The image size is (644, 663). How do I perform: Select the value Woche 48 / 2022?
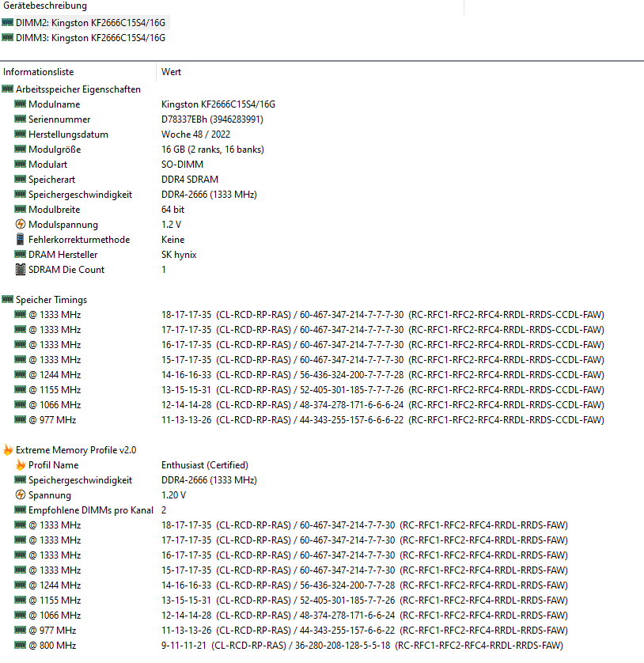pyautogui.click(x=195, y=134)
